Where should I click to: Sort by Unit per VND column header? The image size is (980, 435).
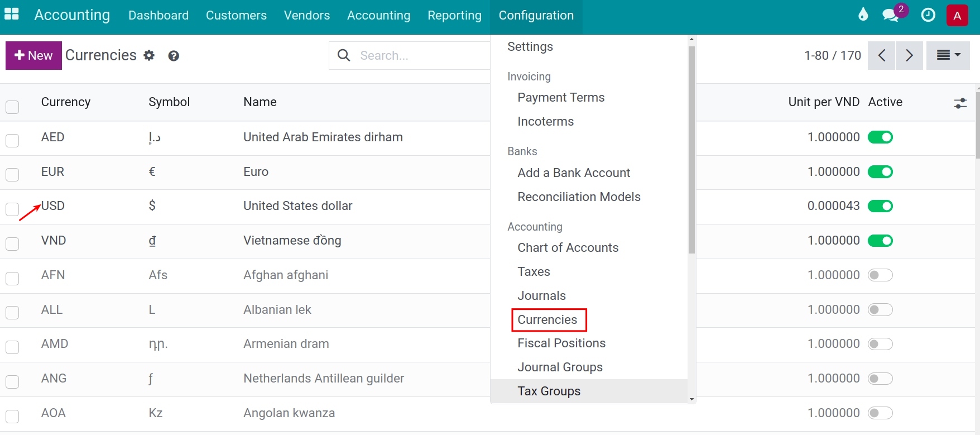[824, 102]
